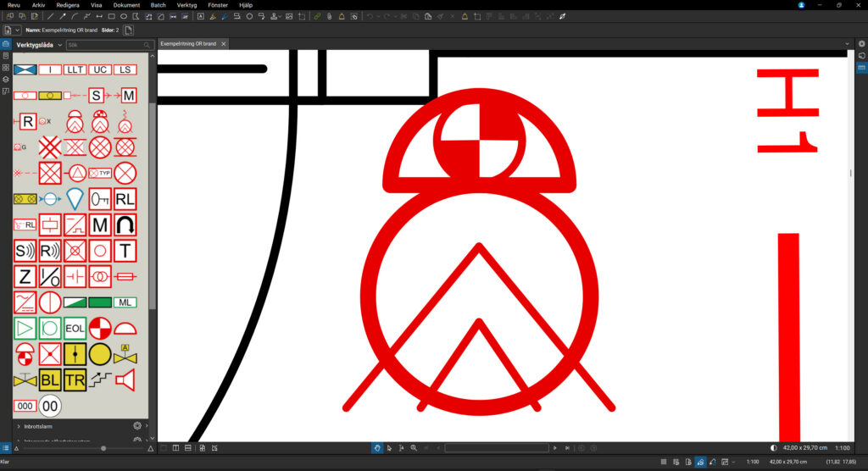This screenshot has width=868, height=471.
Task: Open the Verktyg menu
Action: point(186,5)
